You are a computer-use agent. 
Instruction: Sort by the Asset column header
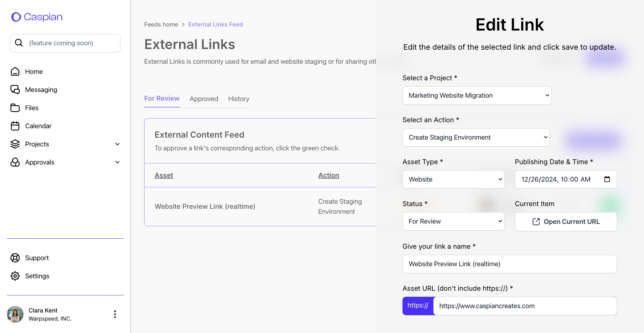(164, 175)
